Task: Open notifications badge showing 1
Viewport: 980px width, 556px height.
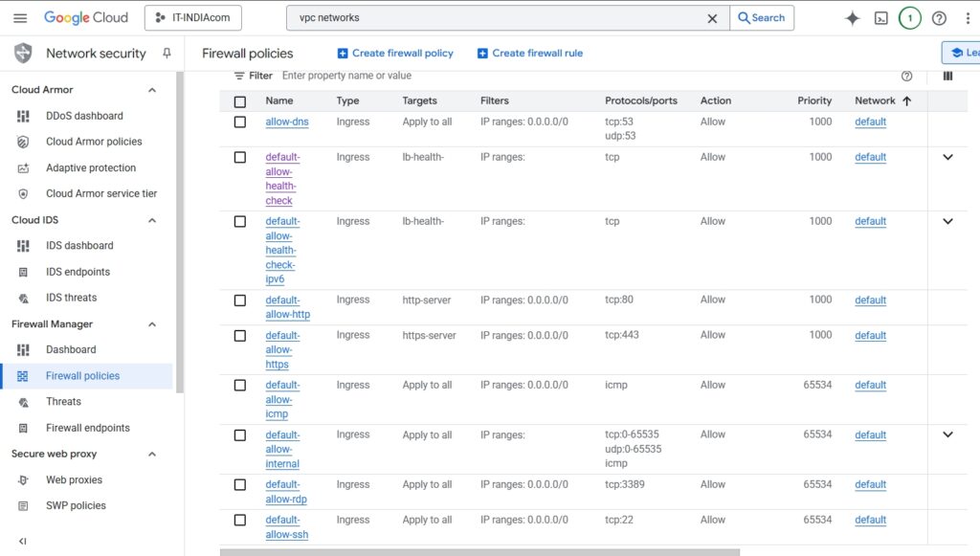Action: pos(910,18)
